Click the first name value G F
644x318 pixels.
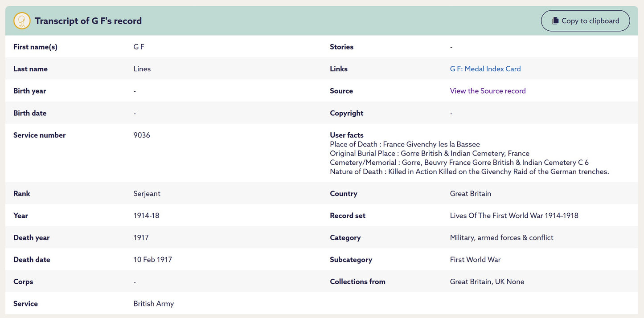pos(139,47)
